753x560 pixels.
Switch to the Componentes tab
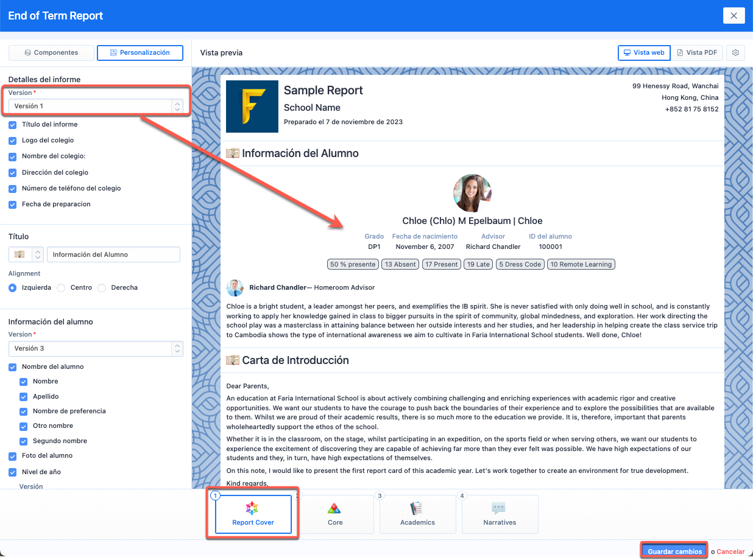pos(52,53)
